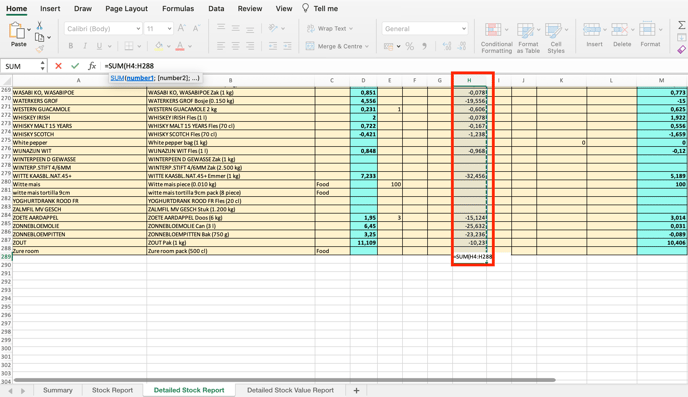Click the AutoSum sigma icon
Viewport: 688px width, 397px height.
click(681, 25)
